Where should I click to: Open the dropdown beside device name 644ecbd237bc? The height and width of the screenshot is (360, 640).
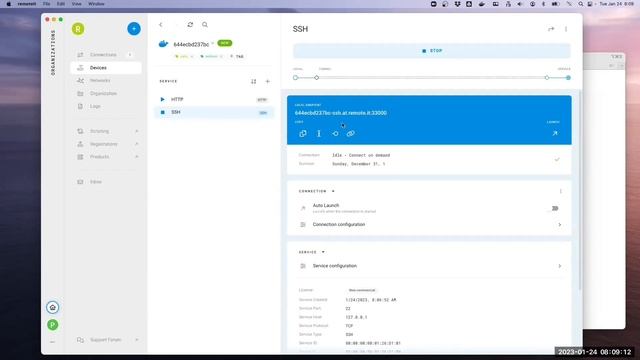(x=213, y=44)
